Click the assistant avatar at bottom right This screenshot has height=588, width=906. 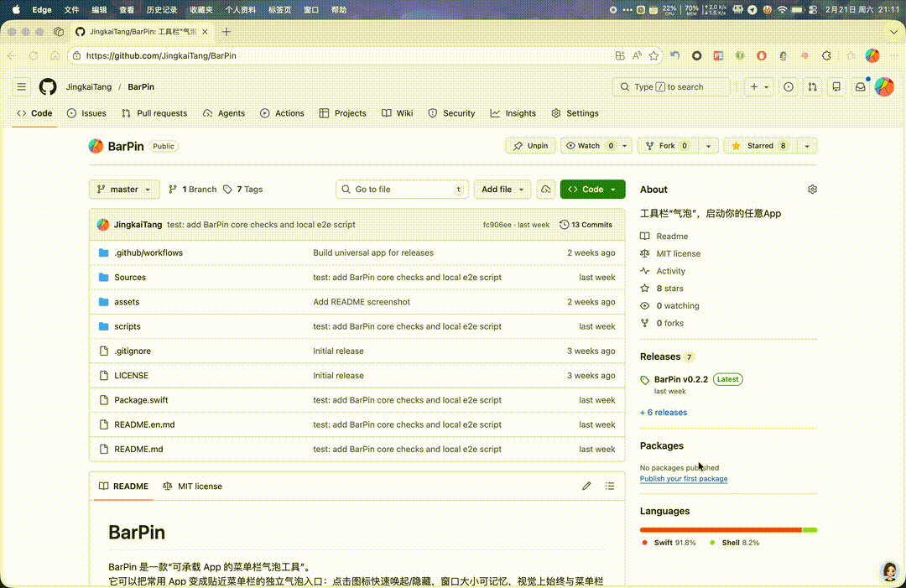point(890,572)
